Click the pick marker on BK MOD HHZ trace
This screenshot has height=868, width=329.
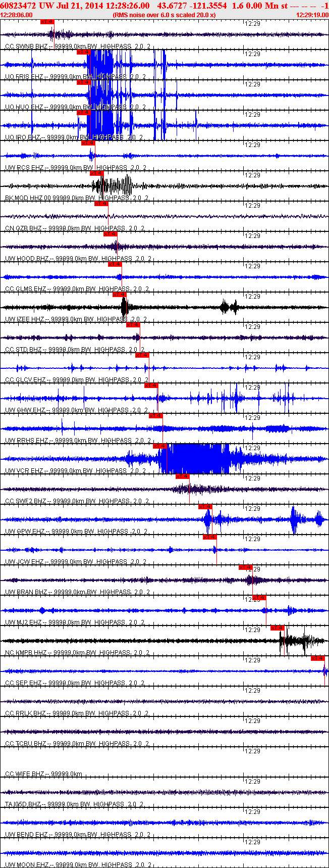coord(96,173)
